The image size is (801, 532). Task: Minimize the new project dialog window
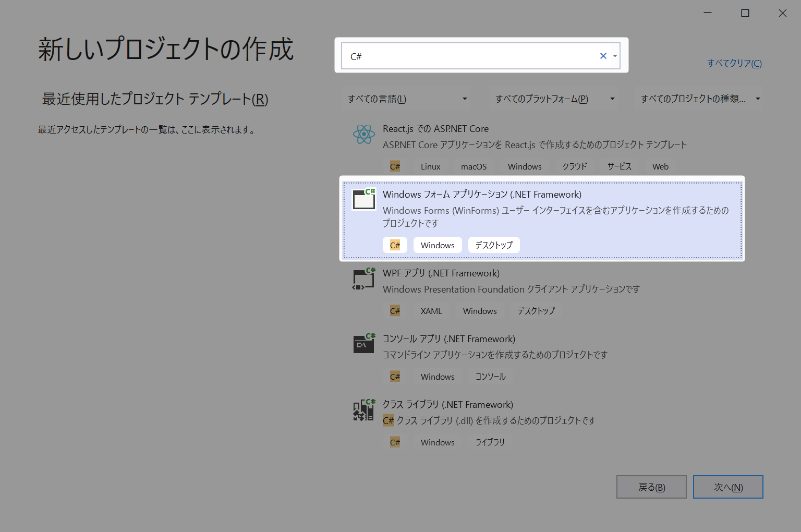708,13
